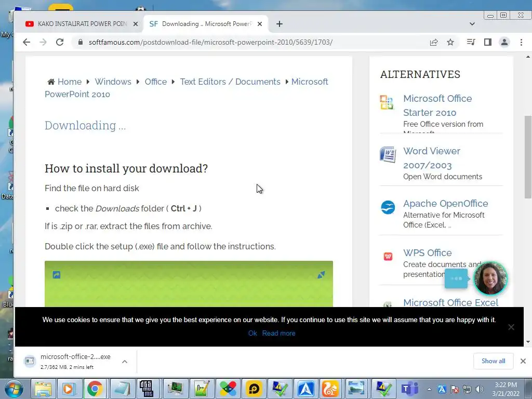Open the Office breadcrumb link
532x399 pixels.
coord(156,82)
